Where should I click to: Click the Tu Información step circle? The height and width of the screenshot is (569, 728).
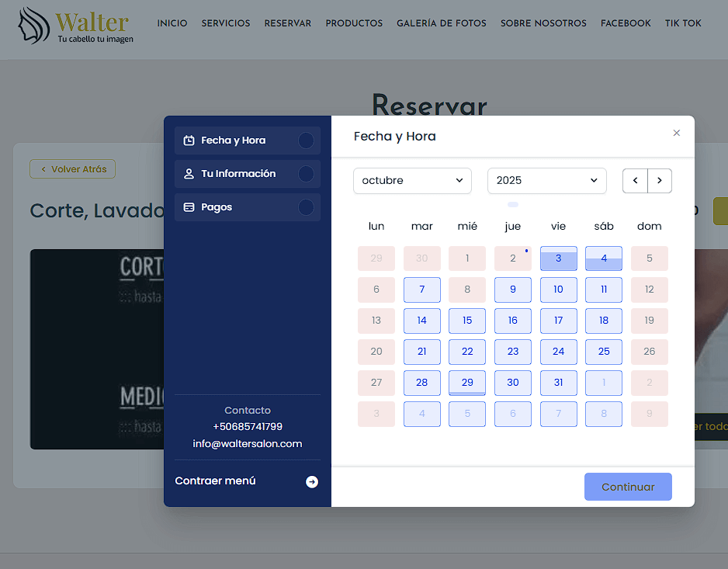[x=306, y=174]
